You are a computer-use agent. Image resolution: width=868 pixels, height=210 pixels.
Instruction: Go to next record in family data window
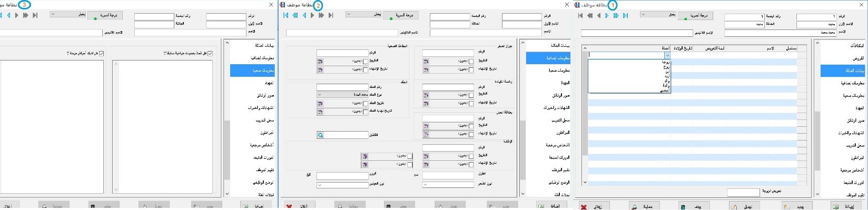click(607, 16)
